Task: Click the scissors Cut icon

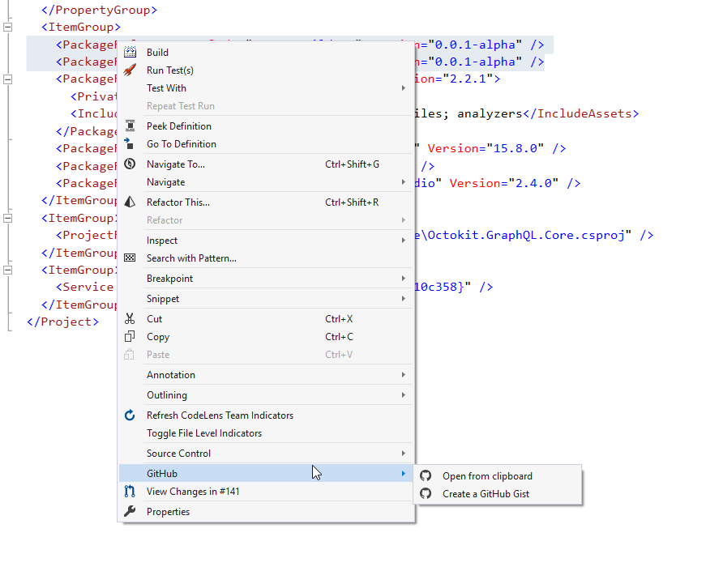Action: point(130,318)
